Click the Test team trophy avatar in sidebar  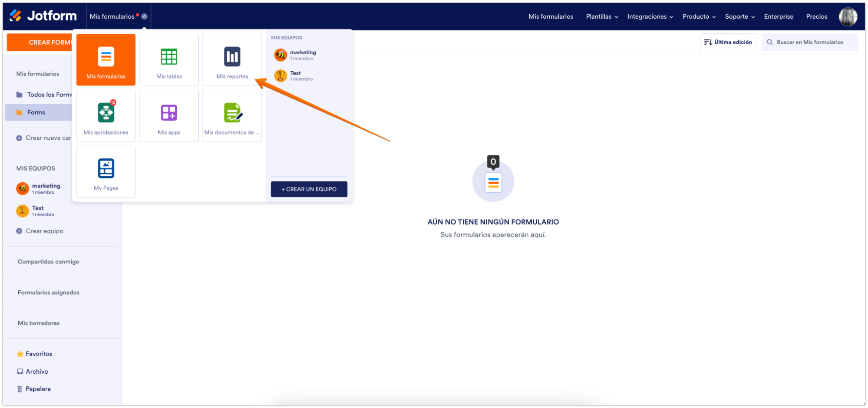pos(23,211)
